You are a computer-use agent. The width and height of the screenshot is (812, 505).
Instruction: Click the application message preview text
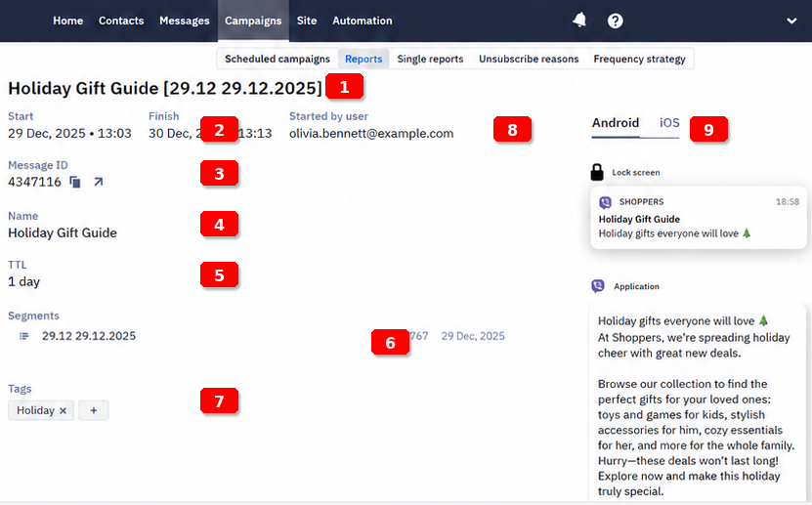point(697,406)
